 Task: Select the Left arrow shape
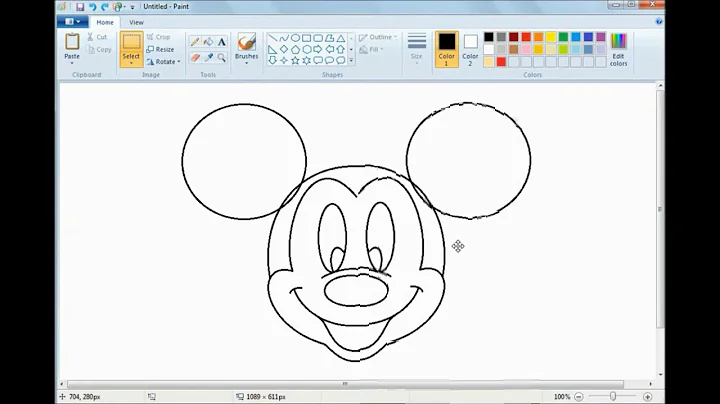tap(329, 49)
